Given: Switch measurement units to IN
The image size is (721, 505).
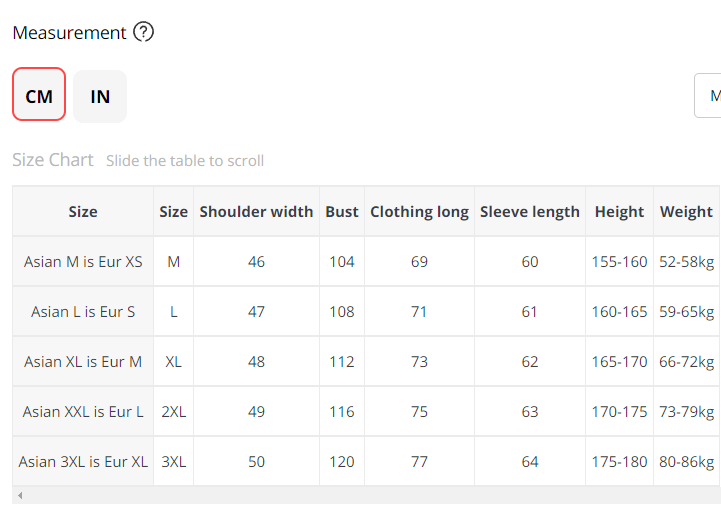Looking at the screenshot, I should point(100,95).
